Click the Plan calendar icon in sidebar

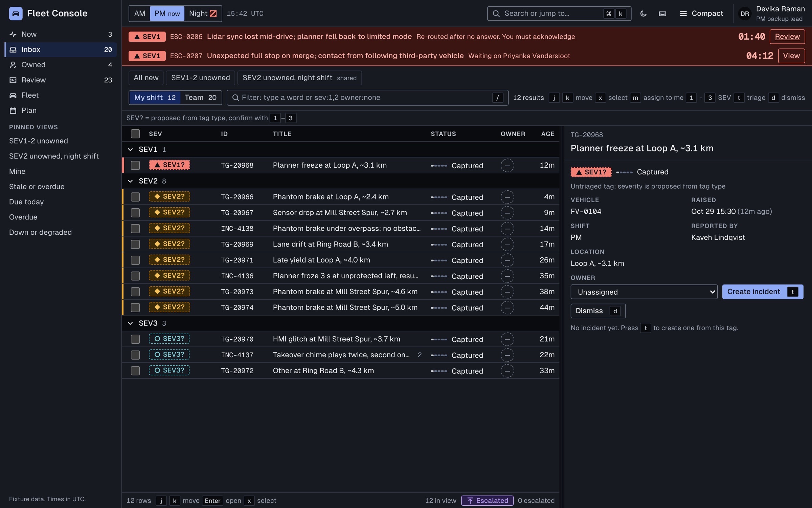(13, 110)
